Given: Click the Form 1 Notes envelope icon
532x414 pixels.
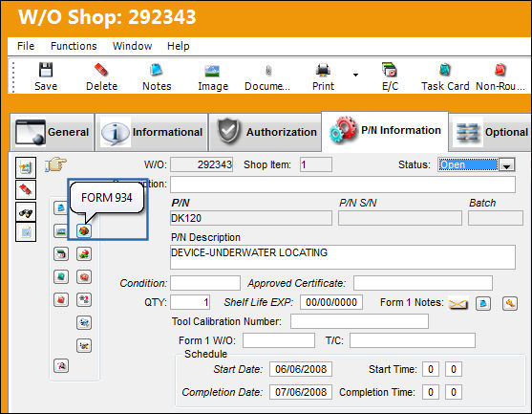Looking at the screenshot, I should click(x=458, y=303).
